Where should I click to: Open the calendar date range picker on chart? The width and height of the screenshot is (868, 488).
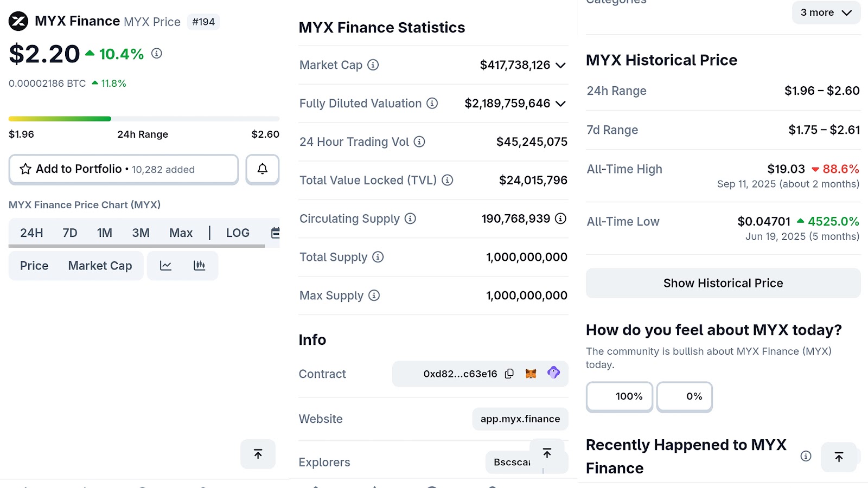(x=275, y=233)
